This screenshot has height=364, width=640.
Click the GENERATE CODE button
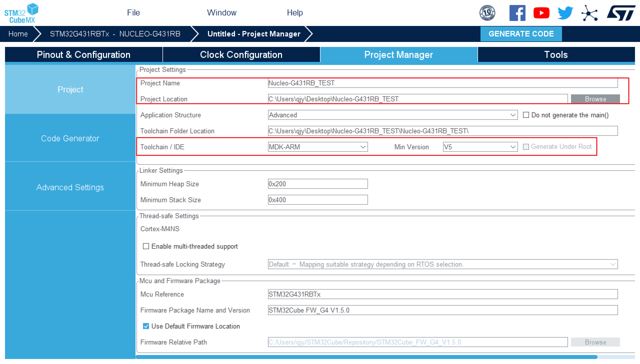point(521,34)
